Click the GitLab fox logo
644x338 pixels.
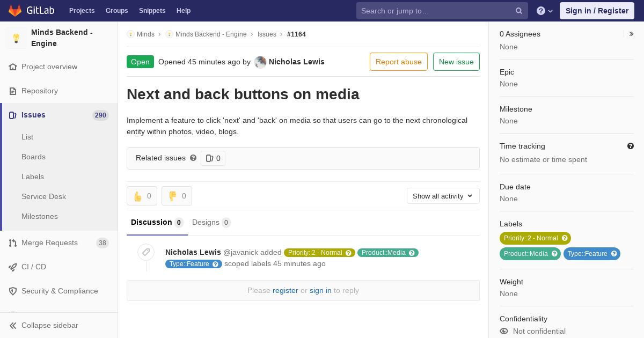15,10
